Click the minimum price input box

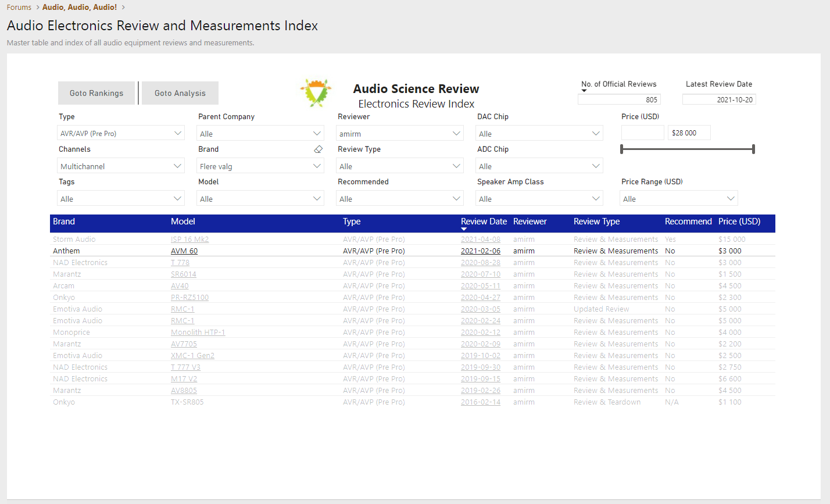tap(642, 133)
